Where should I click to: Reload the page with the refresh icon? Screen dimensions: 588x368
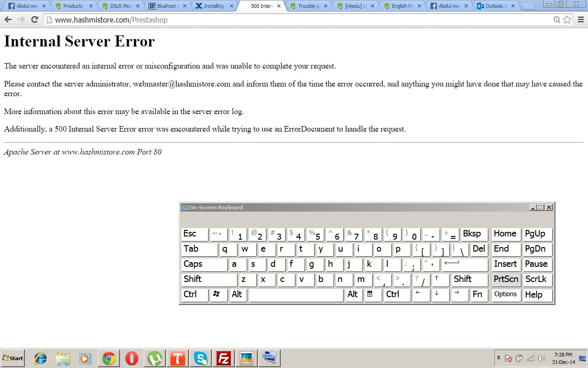point(34,20)
